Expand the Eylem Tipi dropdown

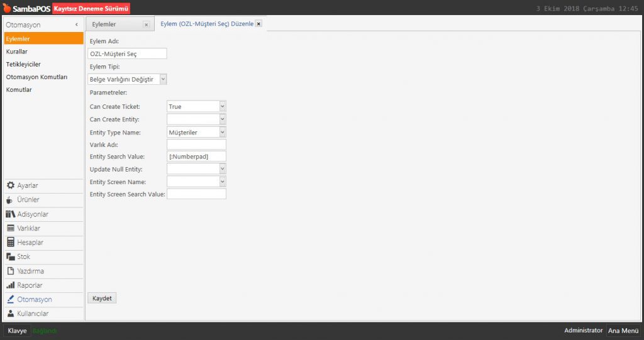(x=163, y=79)
